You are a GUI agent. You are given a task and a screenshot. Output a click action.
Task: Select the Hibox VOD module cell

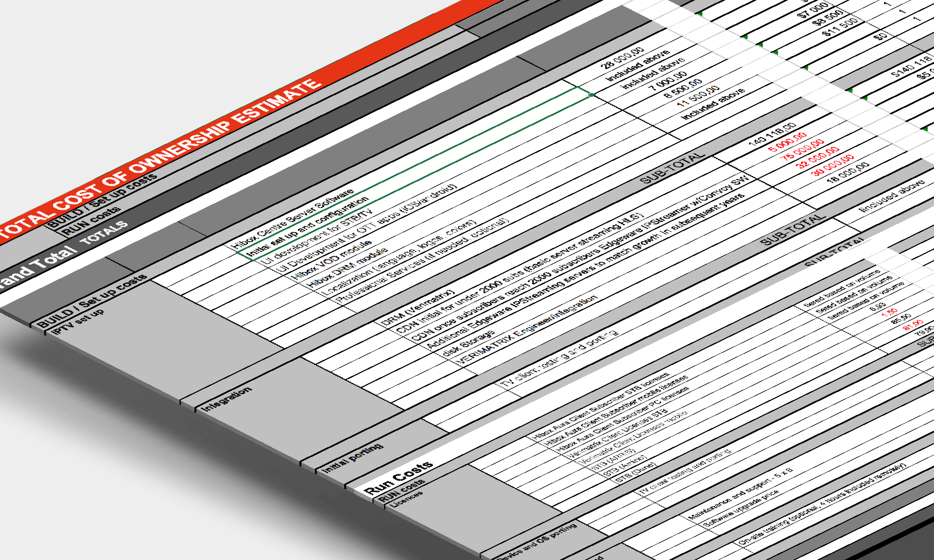pos(332,261)
